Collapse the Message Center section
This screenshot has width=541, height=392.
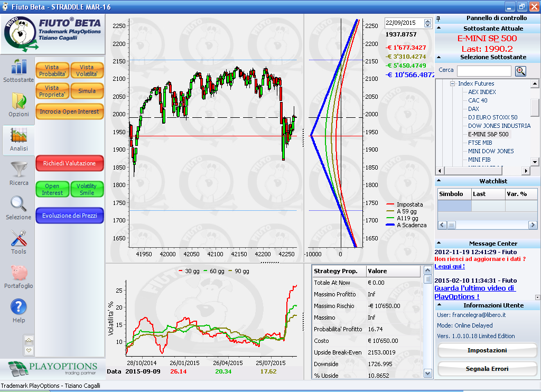(439, 243)
